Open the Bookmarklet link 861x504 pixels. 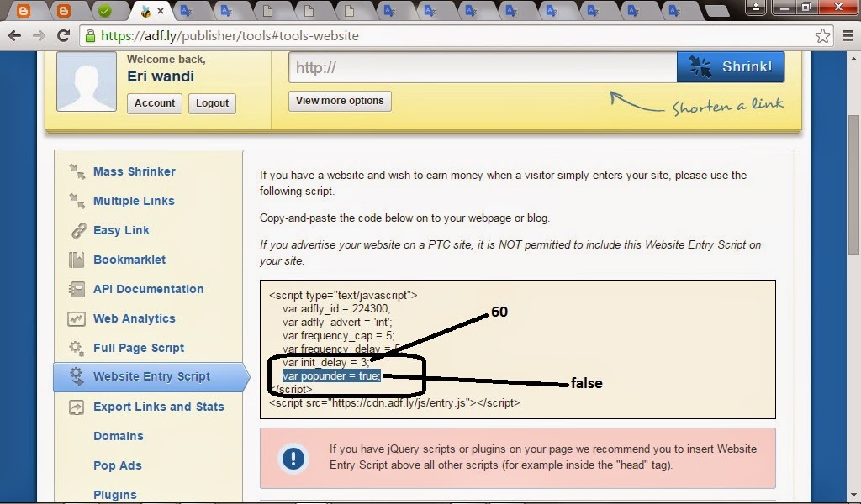pos(129,260)
